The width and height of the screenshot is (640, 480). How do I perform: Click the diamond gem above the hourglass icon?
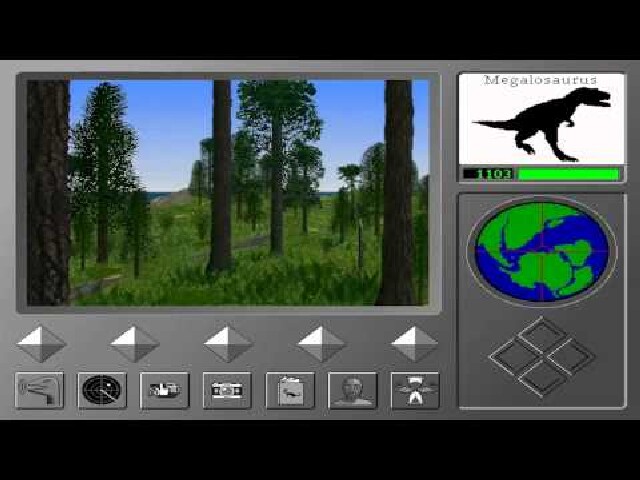415,344
